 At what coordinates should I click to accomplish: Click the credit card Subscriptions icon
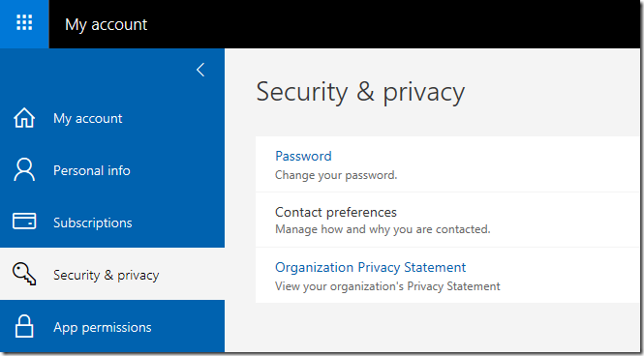(24, 222)
